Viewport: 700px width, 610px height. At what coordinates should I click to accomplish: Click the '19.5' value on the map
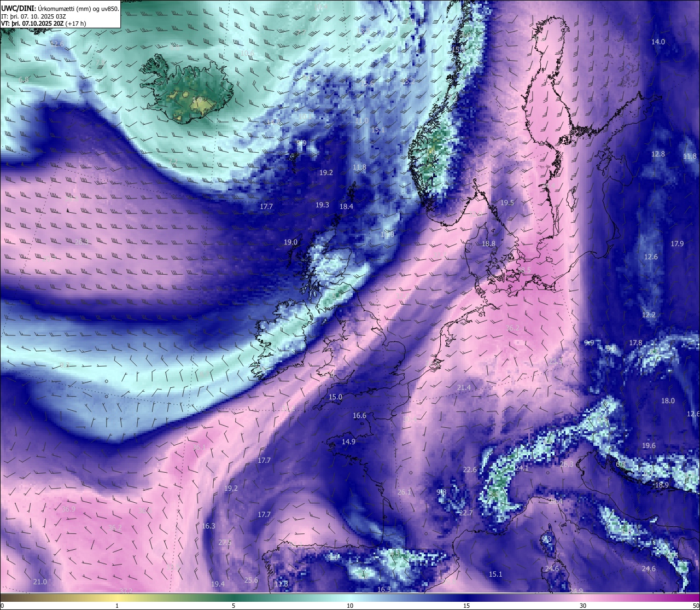[507, 203]
